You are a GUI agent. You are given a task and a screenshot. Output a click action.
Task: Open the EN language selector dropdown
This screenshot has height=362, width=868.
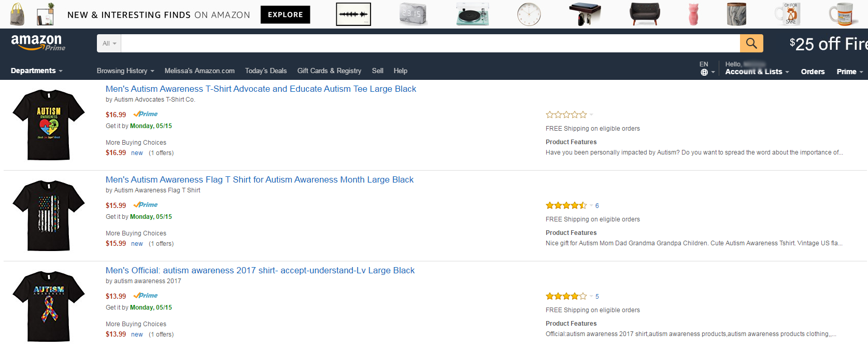tap(707, 68)
